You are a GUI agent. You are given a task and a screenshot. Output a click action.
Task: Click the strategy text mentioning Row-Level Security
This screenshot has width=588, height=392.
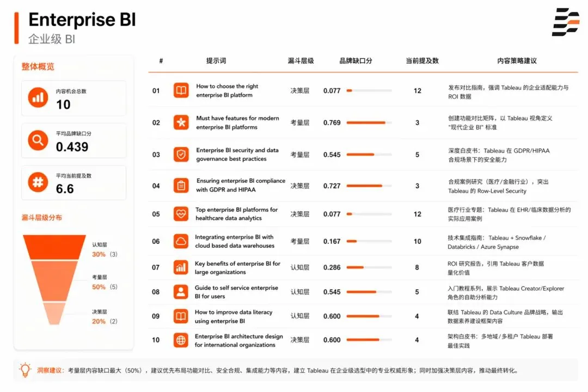point(498,186)
